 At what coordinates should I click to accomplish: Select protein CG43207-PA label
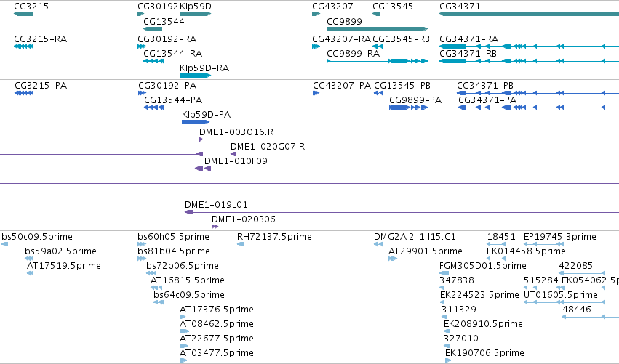pyautogui.click(x=342, y=86)
